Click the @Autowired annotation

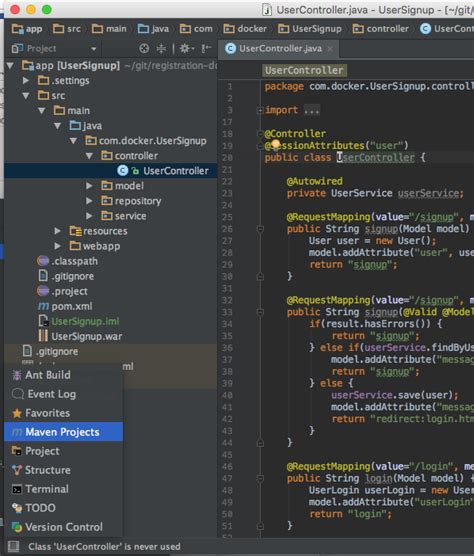tap(314, 181)
